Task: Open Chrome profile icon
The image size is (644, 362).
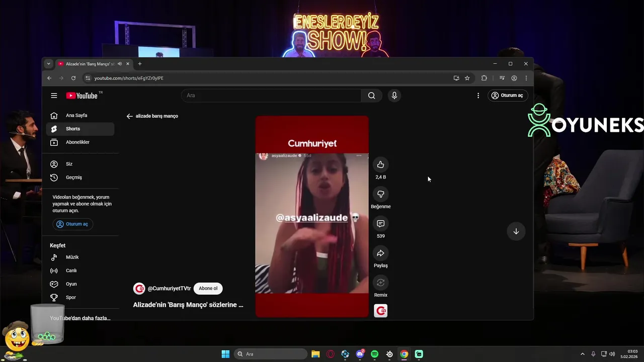Action: click(x=514, y=78)
